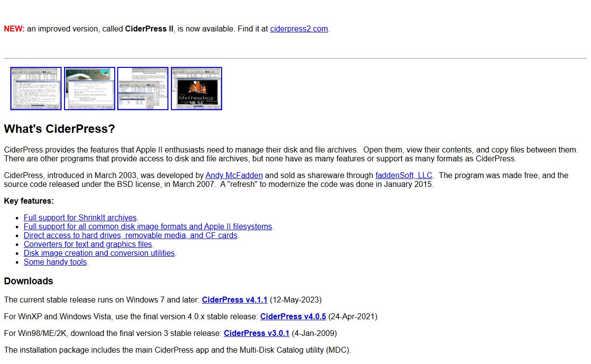Open the thumbnail showing the eagle picture

tap(90, 89)
